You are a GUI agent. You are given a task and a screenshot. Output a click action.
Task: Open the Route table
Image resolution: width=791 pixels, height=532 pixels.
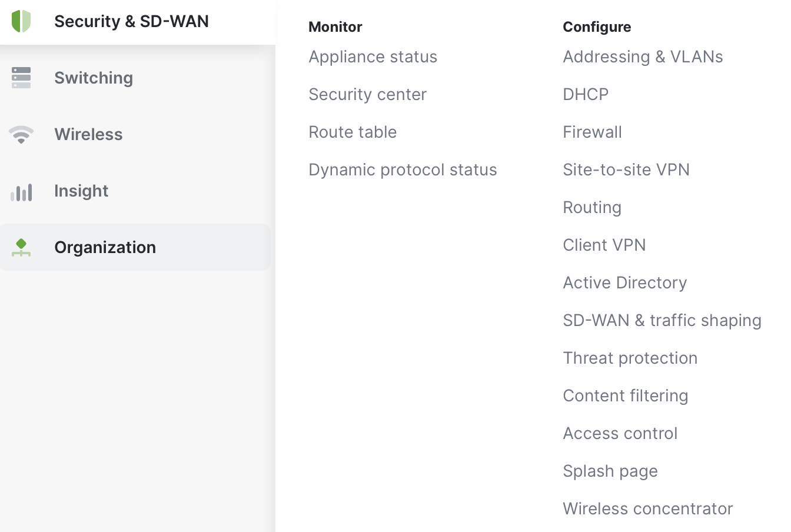(352, 132)
